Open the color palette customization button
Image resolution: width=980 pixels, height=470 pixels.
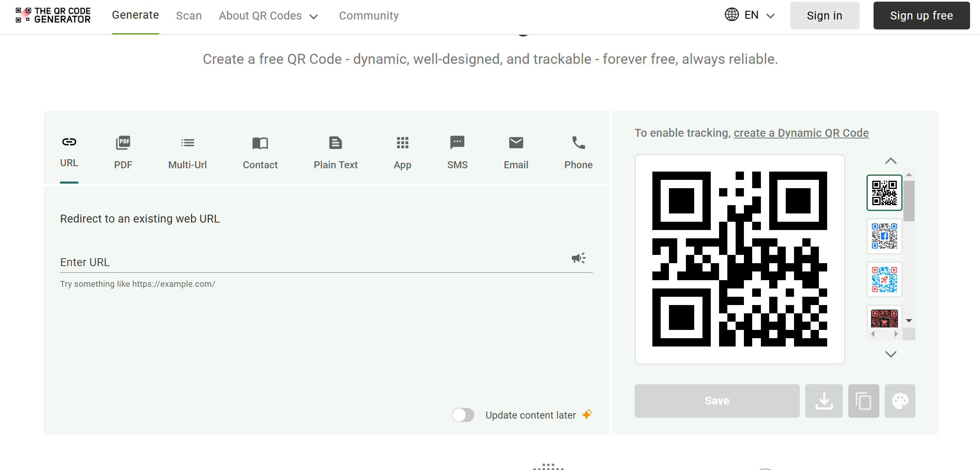tap(900, 401)
